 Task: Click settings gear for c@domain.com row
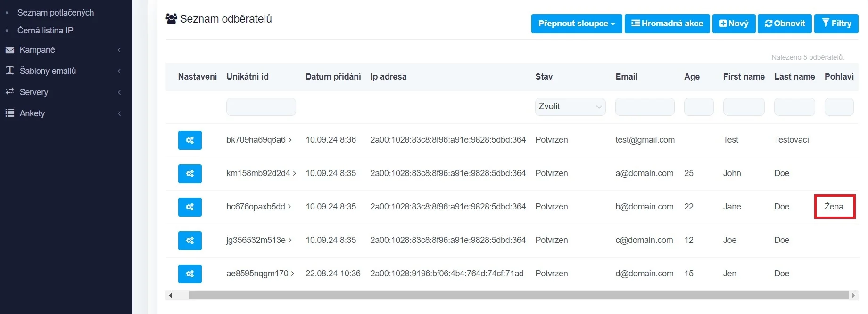[190, 241]
